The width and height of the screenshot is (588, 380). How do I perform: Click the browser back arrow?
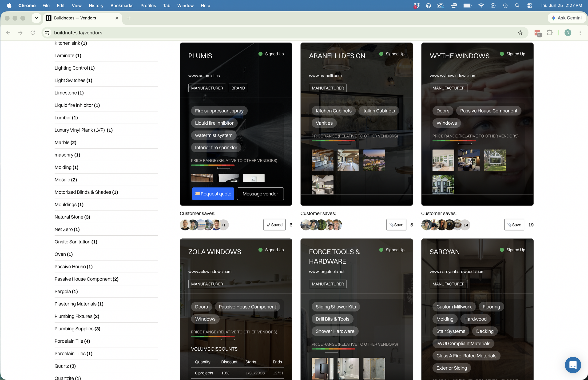(8, 33)
